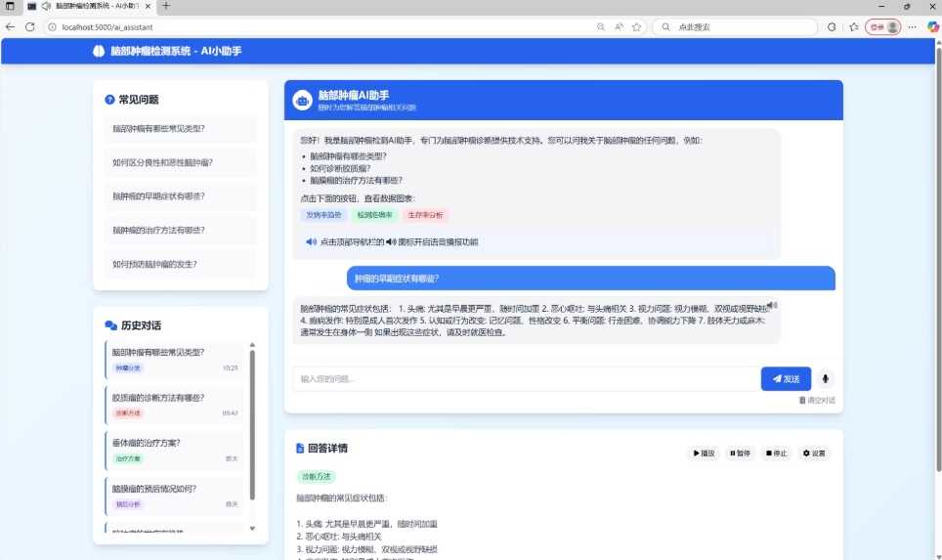The image size is (942, 560).
Task: Click the browser extensions icon
Action: tap(832, 27)
